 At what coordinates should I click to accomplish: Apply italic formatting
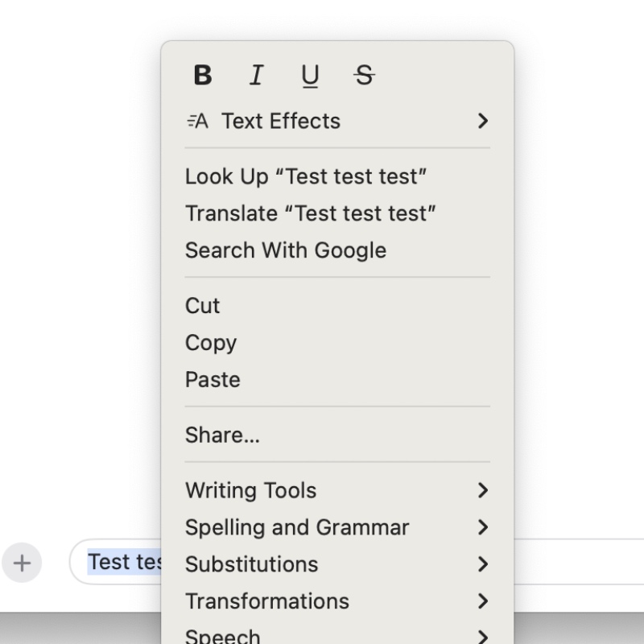pos(256,76)
